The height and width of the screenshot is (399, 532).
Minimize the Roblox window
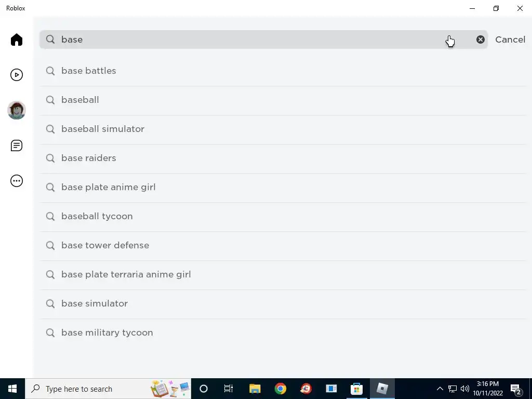[x=472, y=8]
